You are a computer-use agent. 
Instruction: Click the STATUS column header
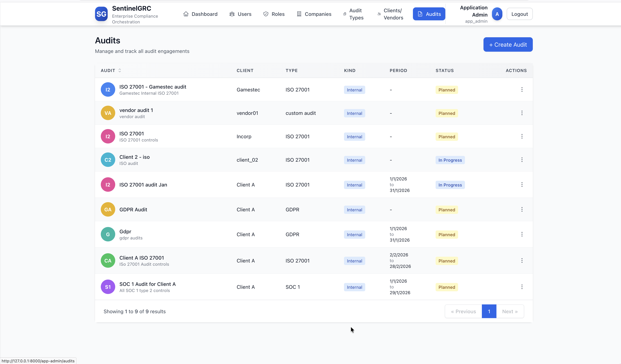point(445,71)
